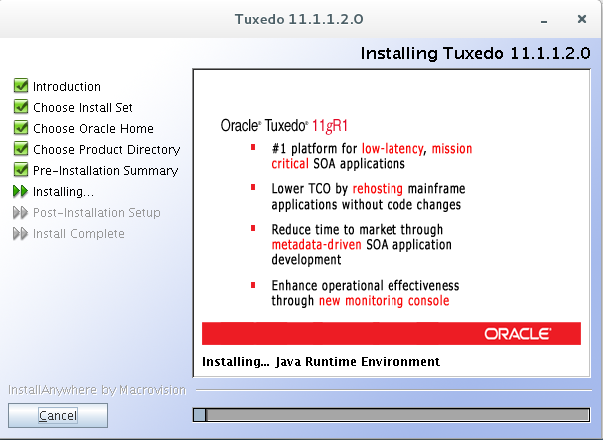Image resolution: width=603 pixels, height=440 pixels.
Task: Select the Introduction step label
Action: click(x=67, y=87)
